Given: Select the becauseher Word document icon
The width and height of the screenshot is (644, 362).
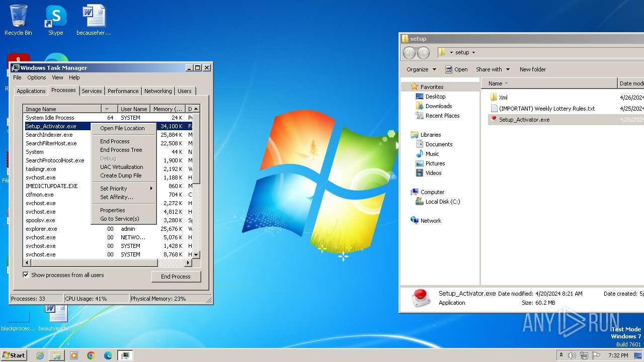Looking at the screenshot, I should 94,20.
